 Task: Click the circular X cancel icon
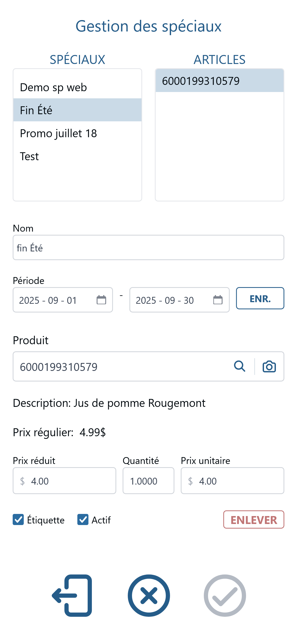point(149,595)
